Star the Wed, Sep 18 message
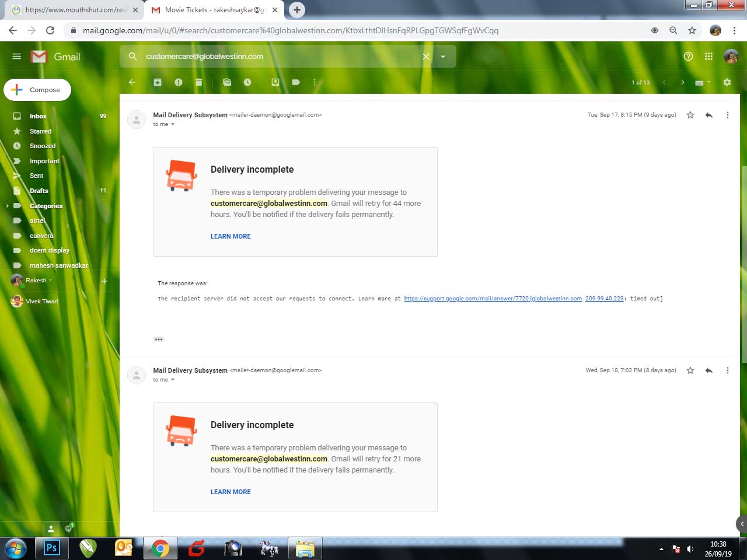747x560 pixels. point(690,370)
